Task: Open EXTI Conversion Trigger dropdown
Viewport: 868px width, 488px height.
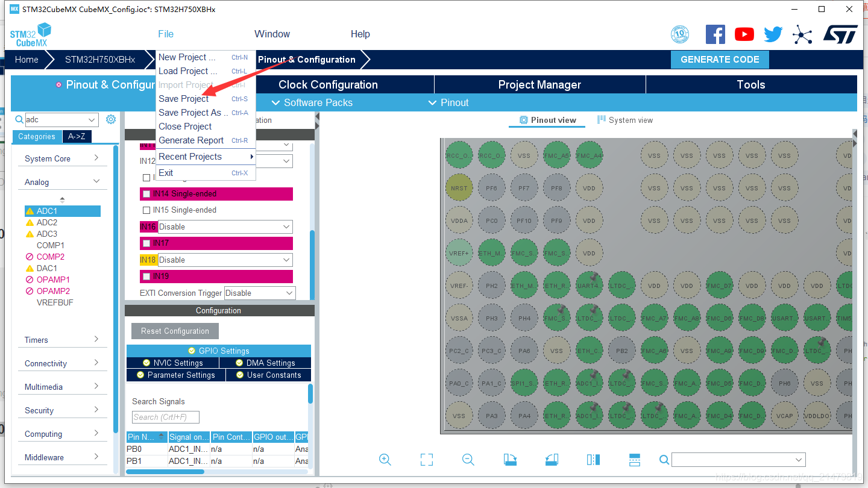Action: (260, 293)
